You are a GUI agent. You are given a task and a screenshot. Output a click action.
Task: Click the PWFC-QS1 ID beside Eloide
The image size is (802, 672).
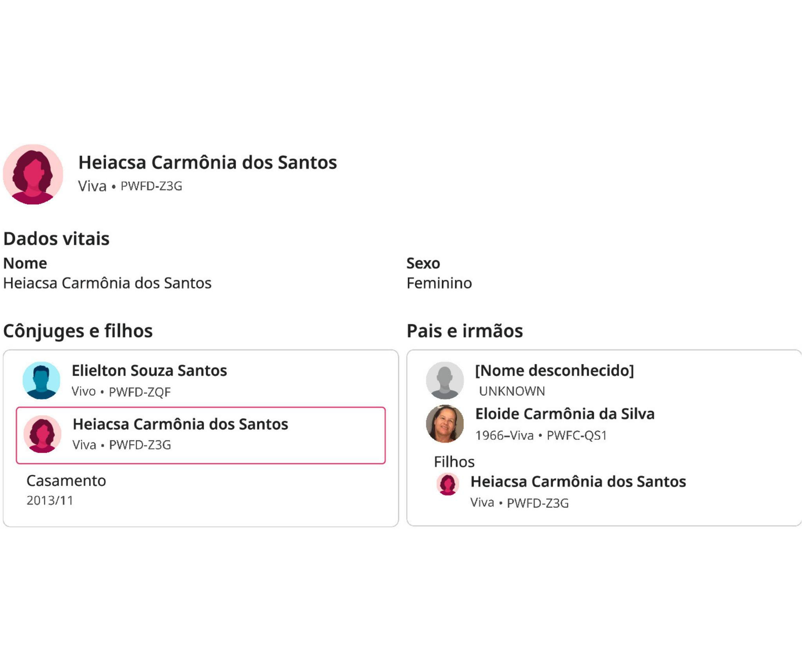(577, 435)
